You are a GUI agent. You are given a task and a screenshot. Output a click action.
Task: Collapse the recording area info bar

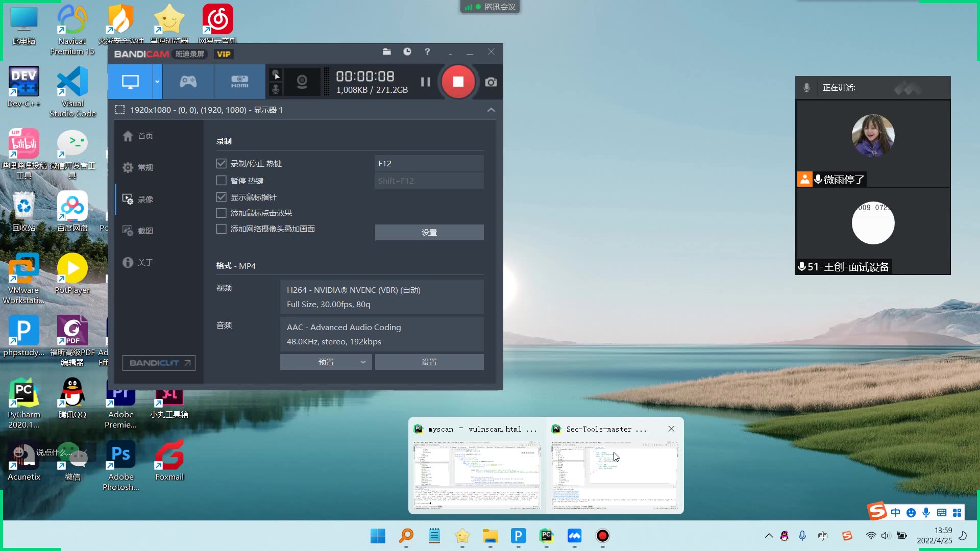tap(491, 110)
